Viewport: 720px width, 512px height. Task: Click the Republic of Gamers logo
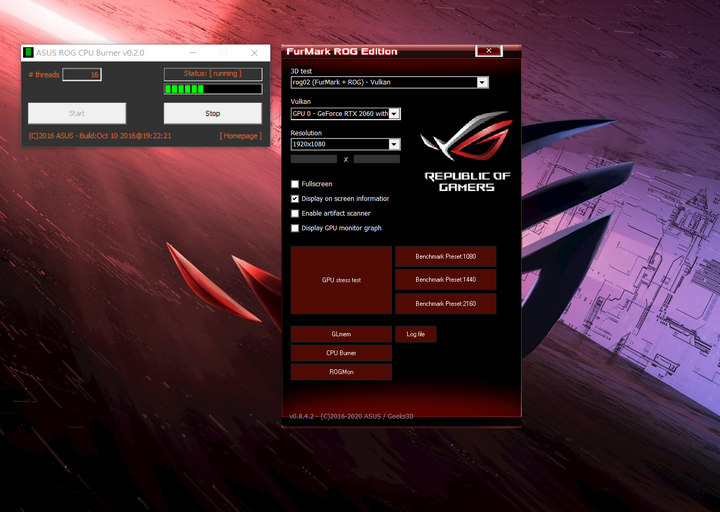coord(467,152)
